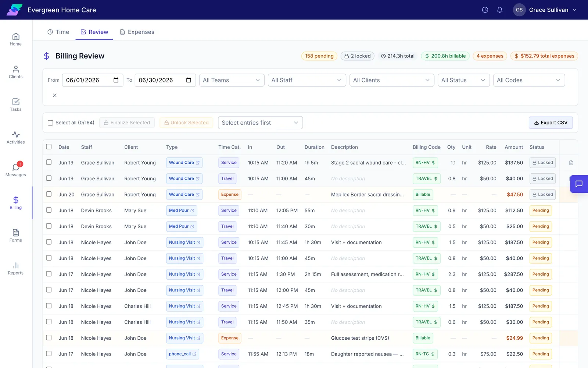588x368 pixels.
Task: Expand the All Clients dropdown
Action: [x=392, y=80]
